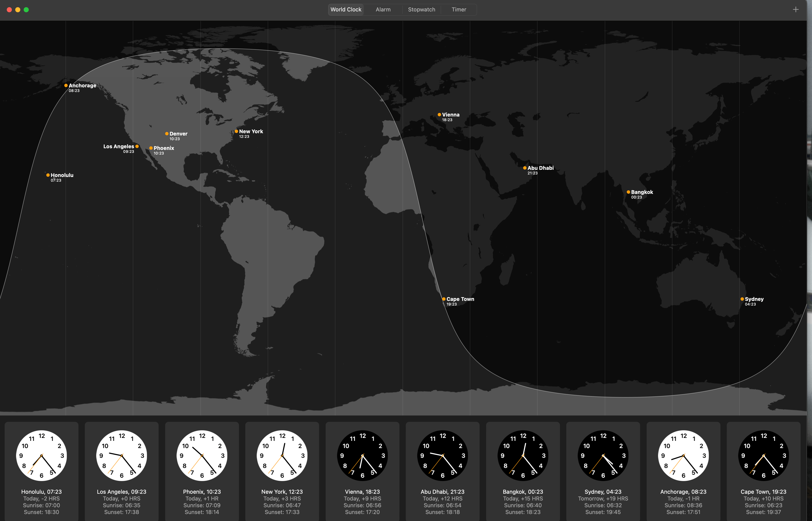Select the Los Angeles clock face
The image size is (812, 521).
pos(121,456)
